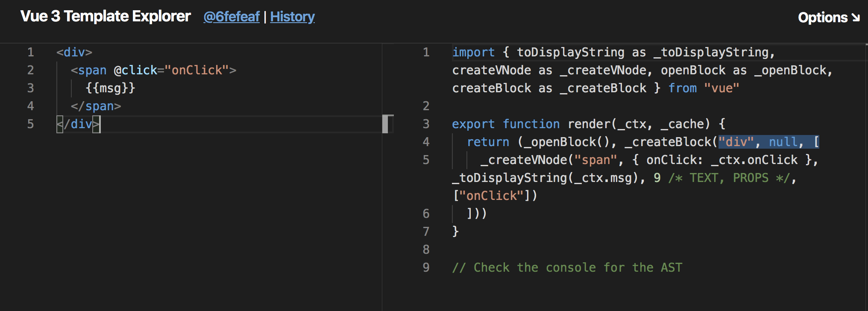
Task: Click the "vue" module string in the output
Action: (721, 88)
